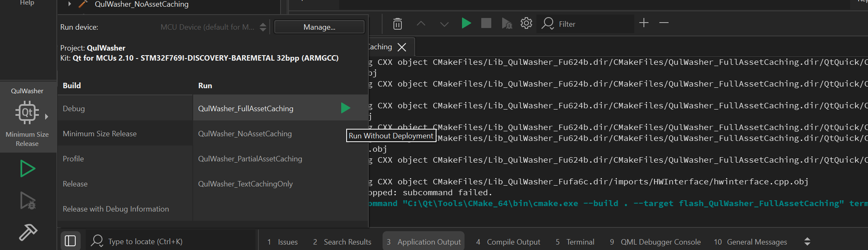This screenshot has width=868, height=250.
Task: Click the cmake.exe command line in output
Action: 618,203
